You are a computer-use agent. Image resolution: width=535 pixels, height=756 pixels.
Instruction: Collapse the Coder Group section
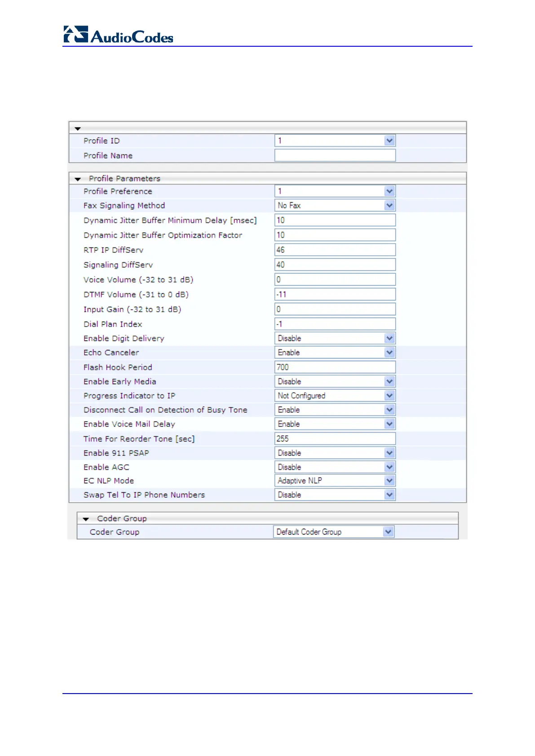tap(86, 519)
